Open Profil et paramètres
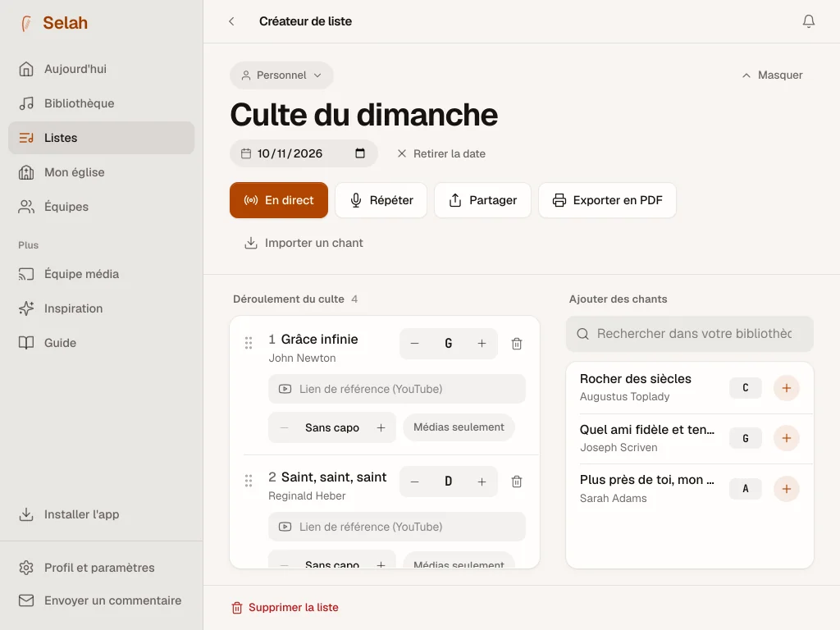This screenshot has height=630, width=840. pyautogui.click(x=101, y=568)
